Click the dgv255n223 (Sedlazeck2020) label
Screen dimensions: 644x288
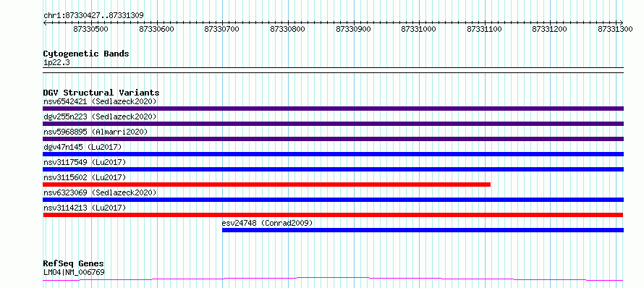point(100,117)
